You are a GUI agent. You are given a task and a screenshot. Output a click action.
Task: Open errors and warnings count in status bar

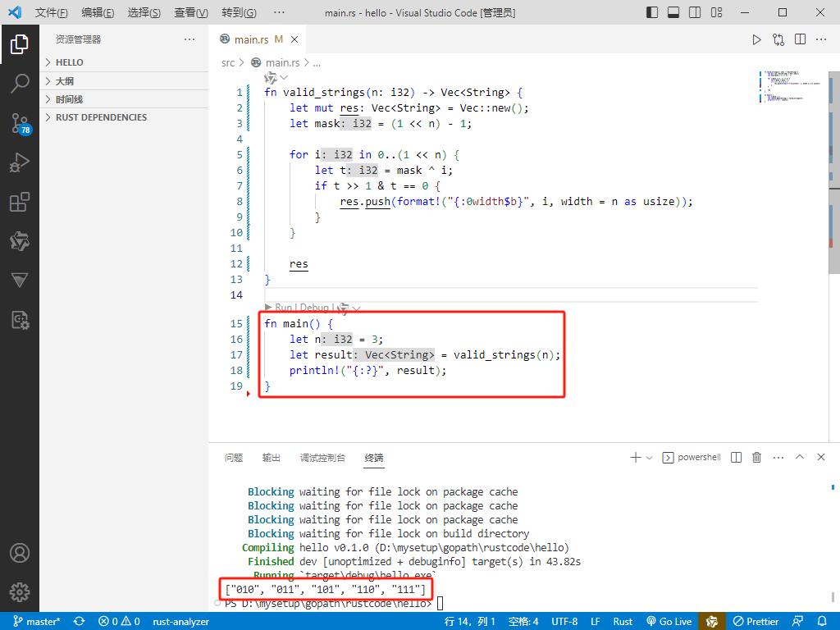click(x=120, y=622)
